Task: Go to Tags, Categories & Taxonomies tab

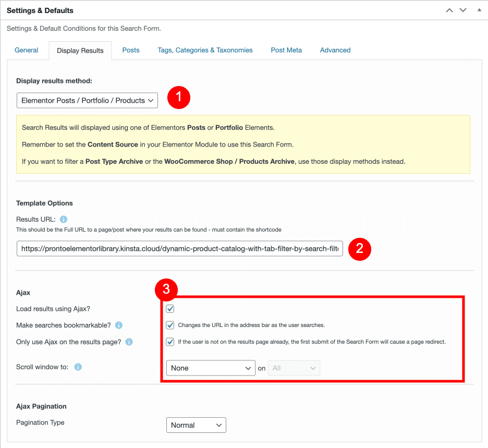Action: pyautogui.click(x=205, y=50)
